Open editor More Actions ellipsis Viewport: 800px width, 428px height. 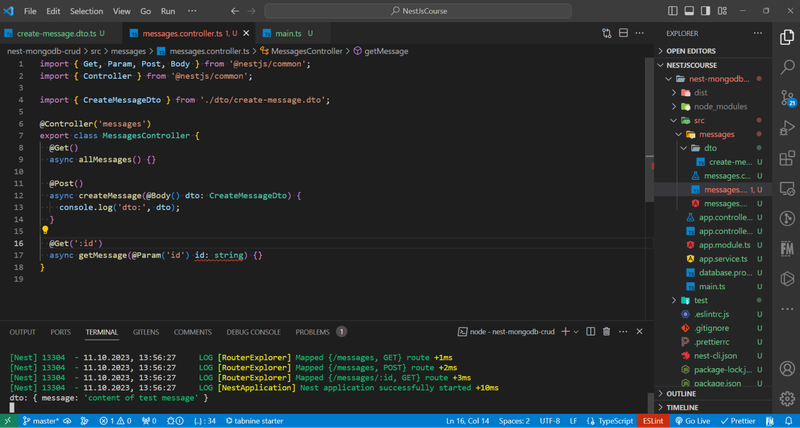(x=639, y=33)
